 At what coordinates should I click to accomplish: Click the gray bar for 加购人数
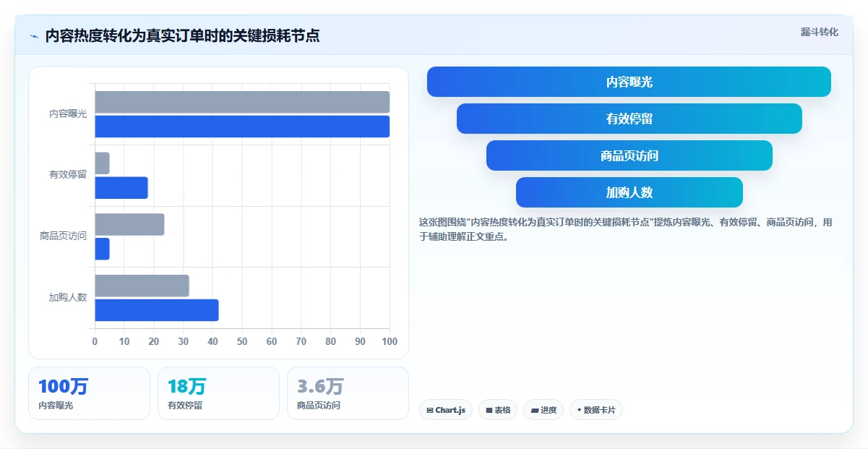142,286
